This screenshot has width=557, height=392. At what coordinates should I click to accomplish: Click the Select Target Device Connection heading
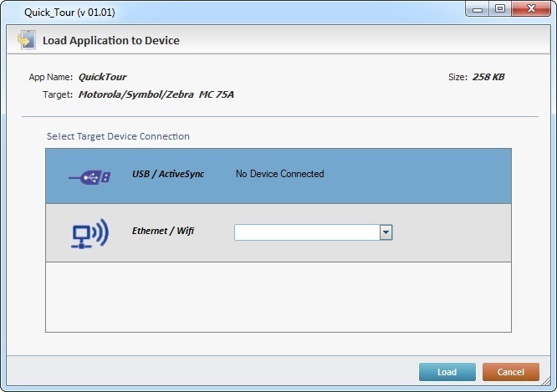coord(118,136)
